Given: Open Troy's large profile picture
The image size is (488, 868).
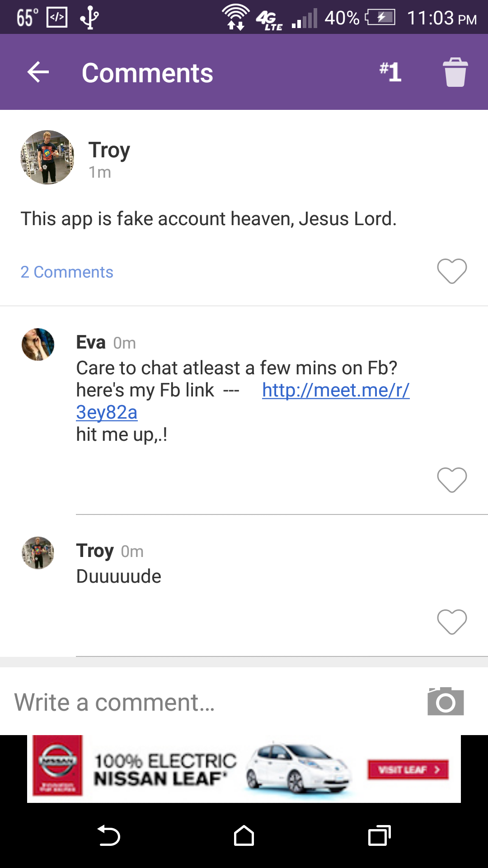Looking at the screenshot, I should point(47,157).
